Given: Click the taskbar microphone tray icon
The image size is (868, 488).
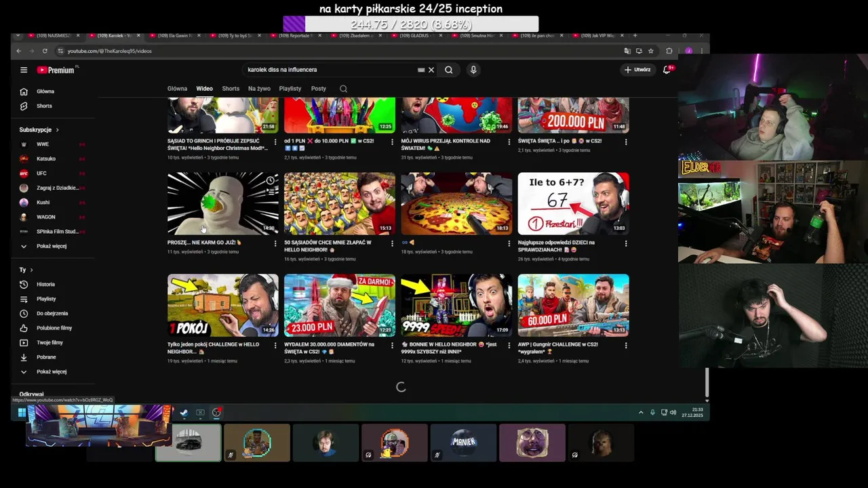Looking at the screenshot, I should (x=652, y=412).
